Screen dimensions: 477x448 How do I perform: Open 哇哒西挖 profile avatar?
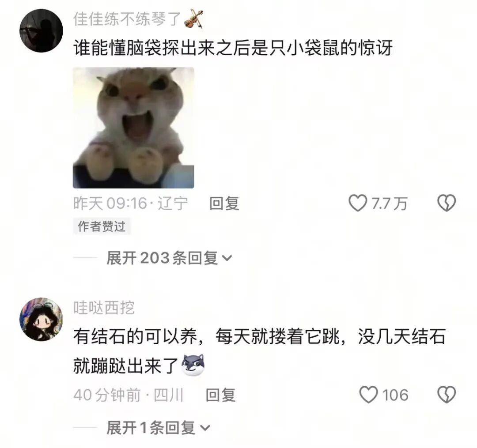tap(42, 319)
